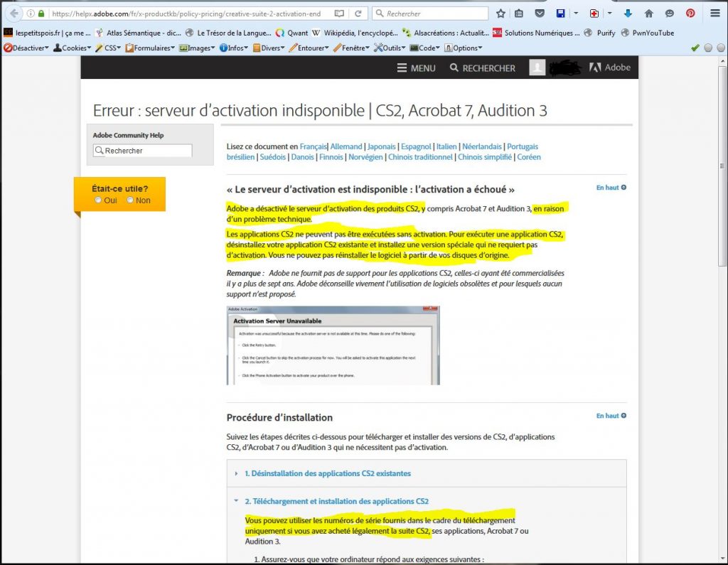The image size is (728, 565).
Task: Click the browser back arrow button
Action: point(14,14)
